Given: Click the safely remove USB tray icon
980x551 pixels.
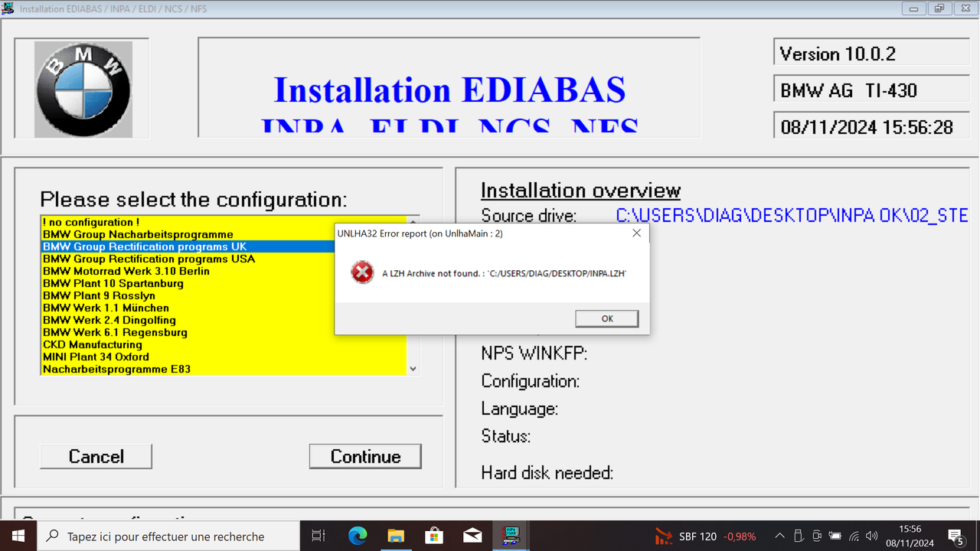Looking at the screenshot, I should [799, 536].
